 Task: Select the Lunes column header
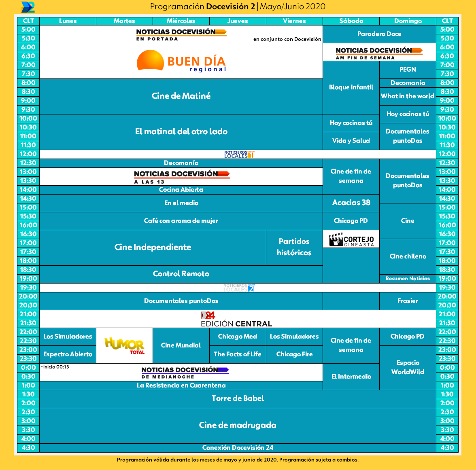68,21
